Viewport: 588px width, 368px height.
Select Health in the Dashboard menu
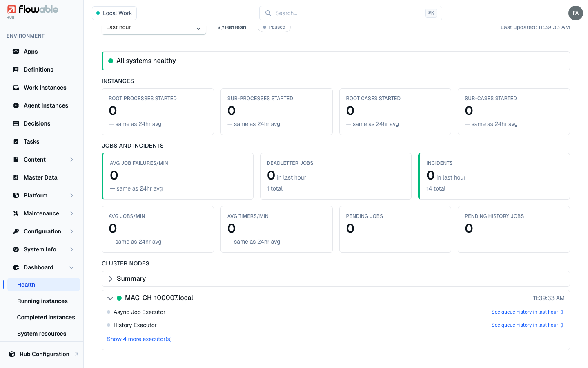pos(44,285)
